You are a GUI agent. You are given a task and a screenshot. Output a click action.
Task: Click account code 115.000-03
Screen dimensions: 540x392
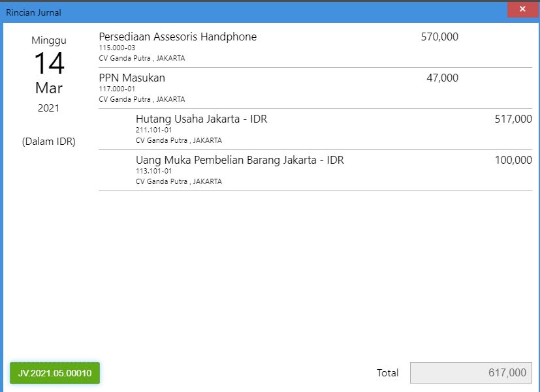pos(117,48)
